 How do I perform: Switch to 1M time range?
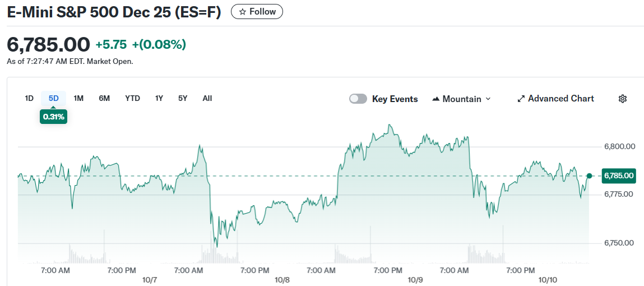click(x=78, y=98)
